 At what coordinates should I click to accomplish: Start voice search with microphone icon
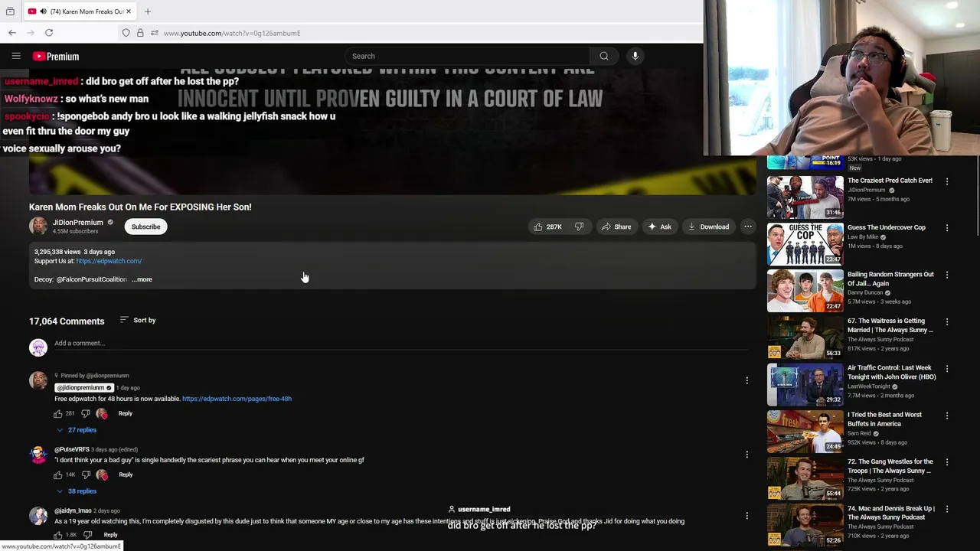pyautogui.click(x=635, y=56)
